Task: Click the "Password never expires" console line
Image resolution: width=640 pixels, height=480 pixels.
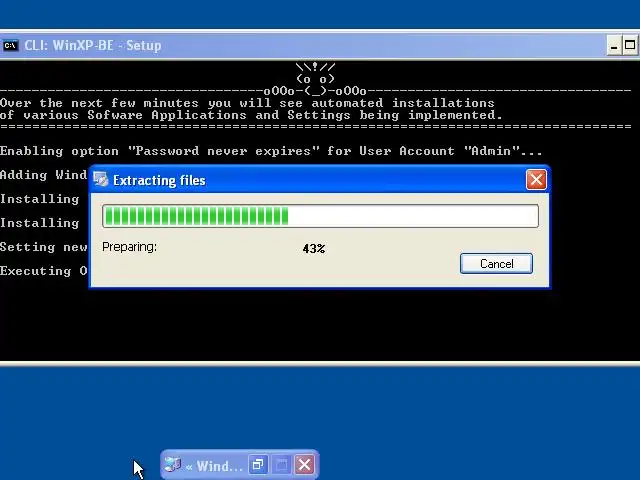Action: pos(271,151)
